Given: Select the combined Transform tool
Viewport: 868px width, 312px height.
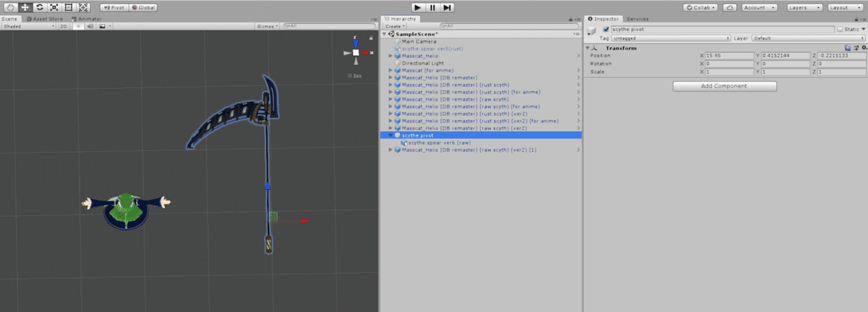Looking at the screenshot, I should [83, 7].
